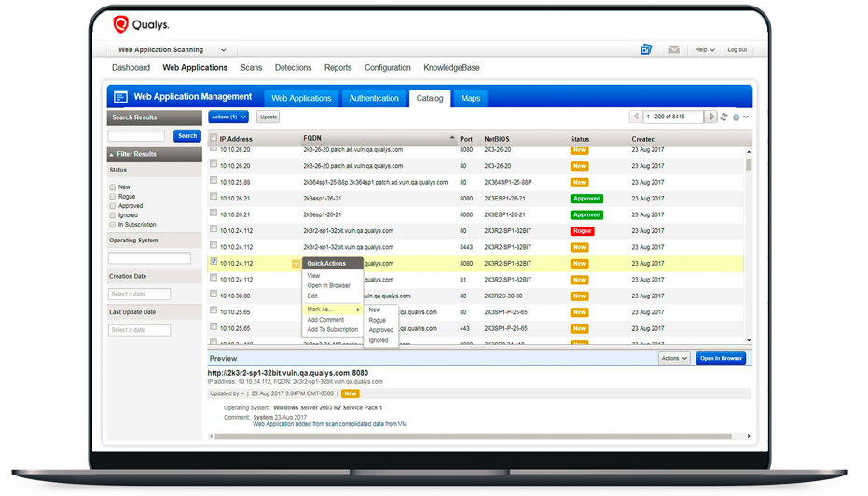Open the Configuration nav link

[388, 68]
